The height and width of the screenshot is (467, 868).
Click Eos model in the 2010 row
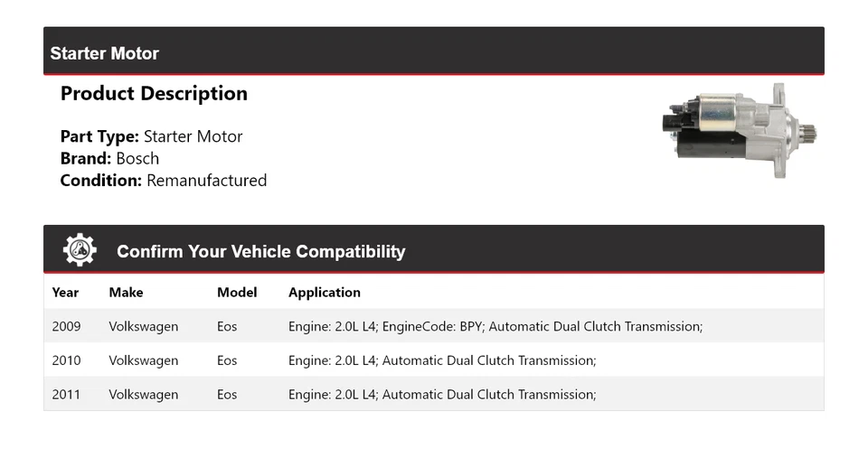pos(227,360)
